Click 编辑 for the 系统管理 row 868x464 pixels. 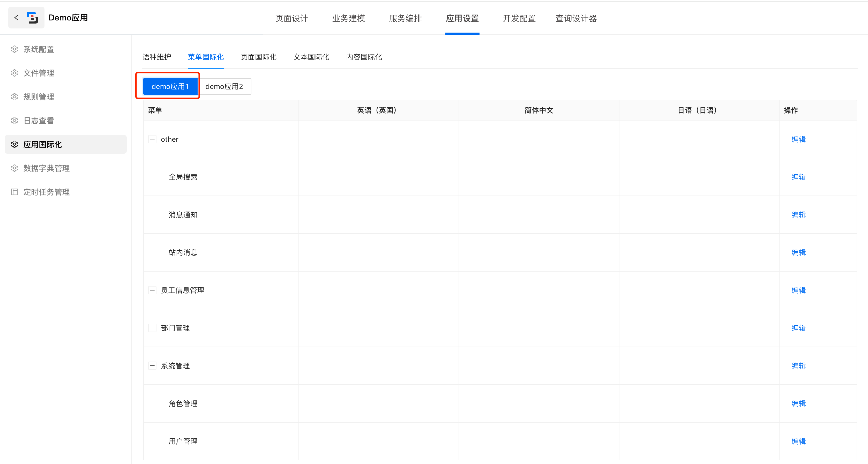point(799,366)
